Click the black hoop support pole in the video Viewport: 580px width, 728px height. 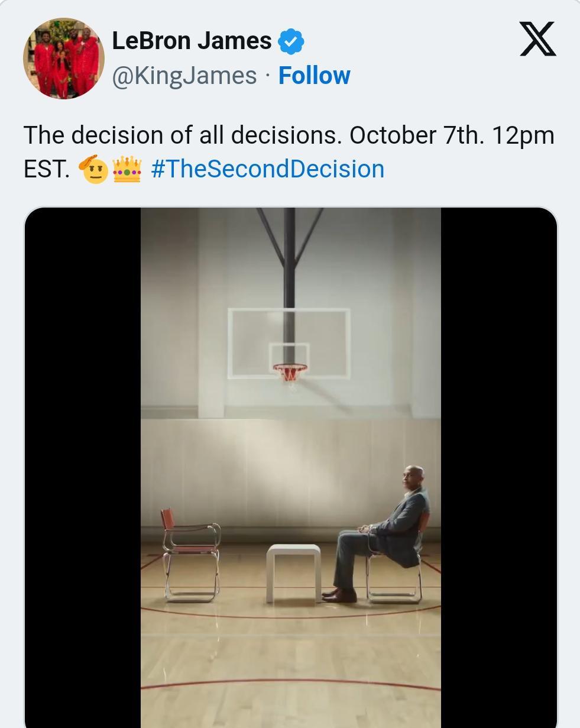[x=289, y=260]
